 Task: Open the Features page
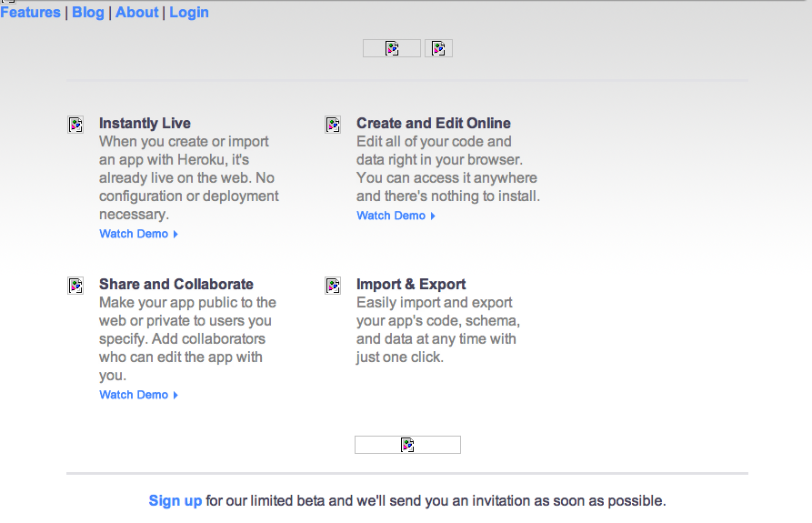30,13
